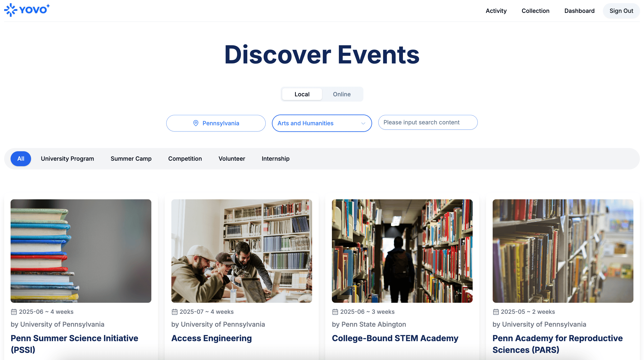This screenshot has height=360, width=644.
Task: Click the location pin icon beside Pennsylvania
Action: (x=196, y=123)
